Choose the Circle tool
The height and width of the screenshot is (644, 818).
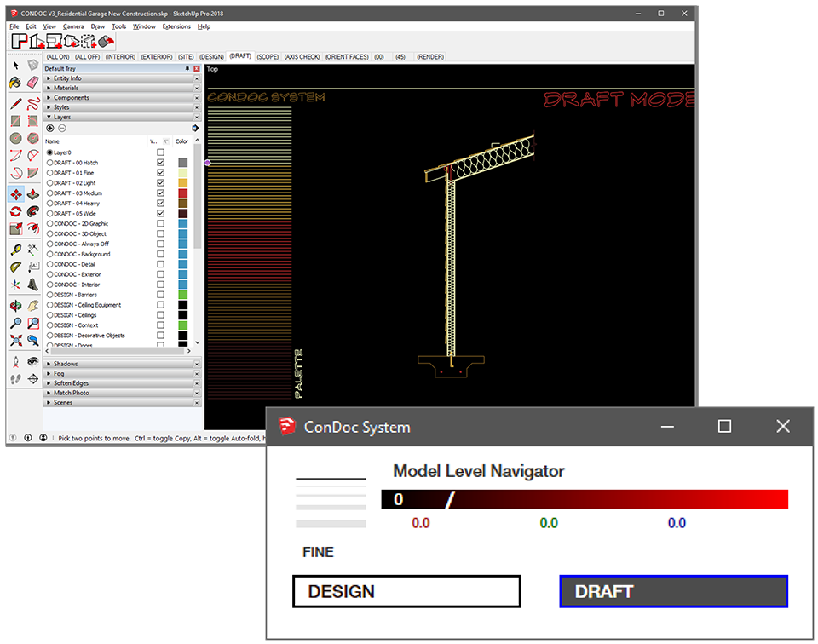point(15,138)
